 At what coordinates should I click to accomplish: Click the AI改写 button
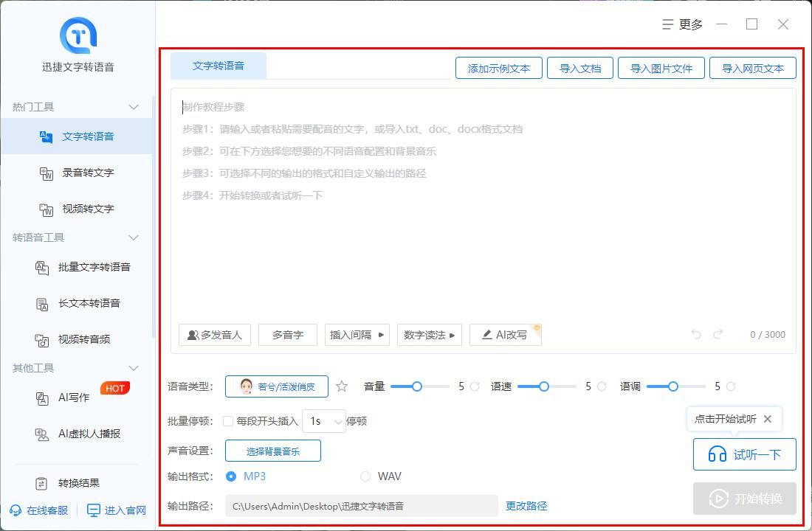point(505,335)
